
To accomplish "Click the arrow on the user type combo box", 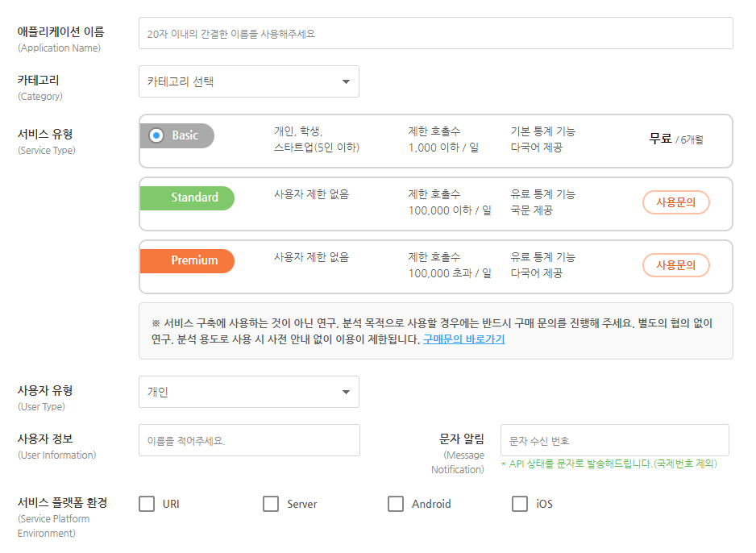I will 346,392.
